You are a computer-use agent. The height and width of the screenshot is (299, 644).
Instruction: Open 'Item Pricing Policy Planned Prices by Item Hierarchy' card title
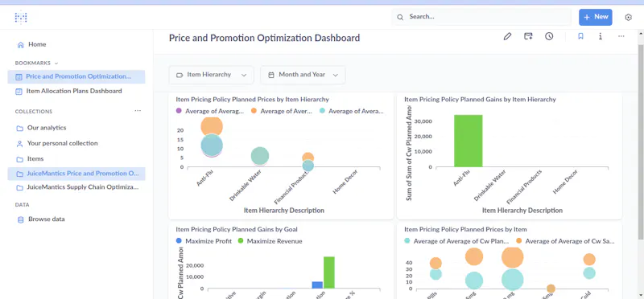click(252, 99)
